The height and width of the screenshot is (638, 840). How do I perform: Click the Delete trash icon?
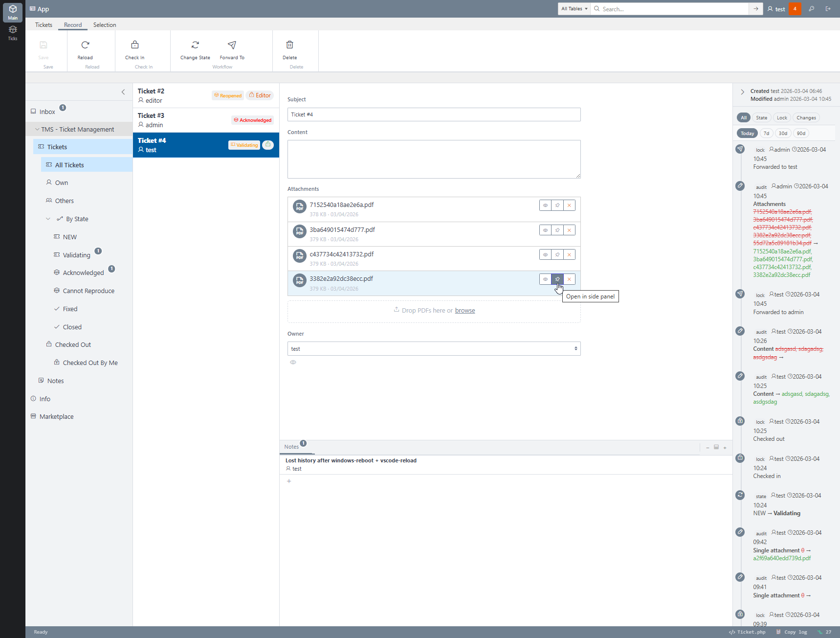[289, 45]
